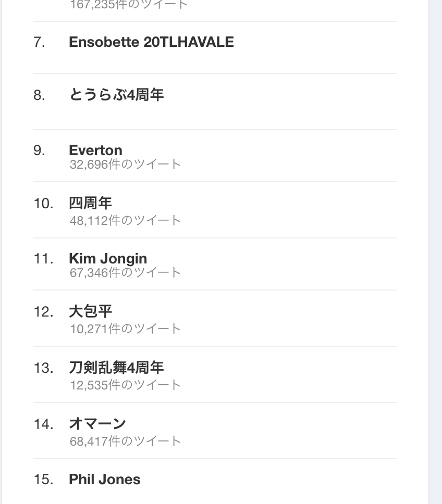Click rank number 15 beside Phil Jones
This screenshot has width=442, height=504.
[43, 480]
